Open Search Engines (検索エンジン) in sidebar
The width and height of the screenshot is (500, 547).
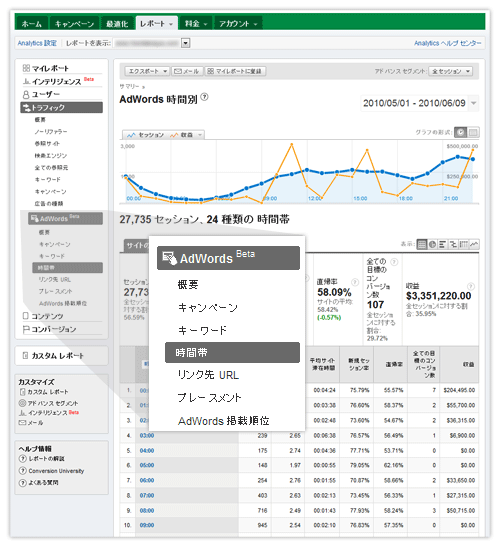pos(51,156)
